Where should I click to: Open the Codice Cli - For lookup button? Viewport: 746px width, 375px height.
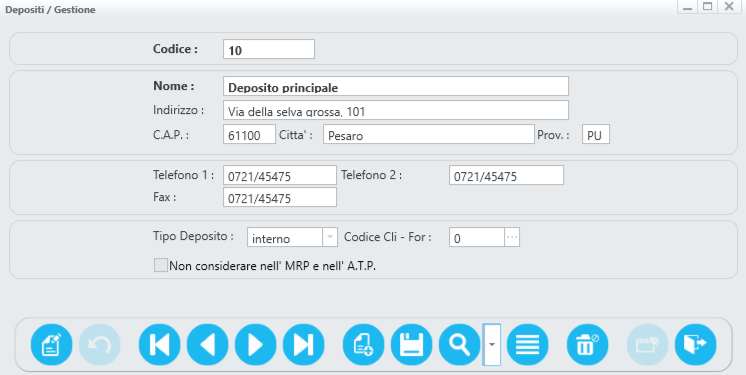[x=512, y=237]
